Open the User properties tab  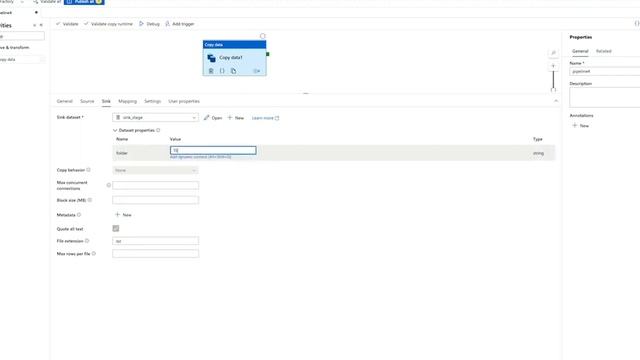184,101
